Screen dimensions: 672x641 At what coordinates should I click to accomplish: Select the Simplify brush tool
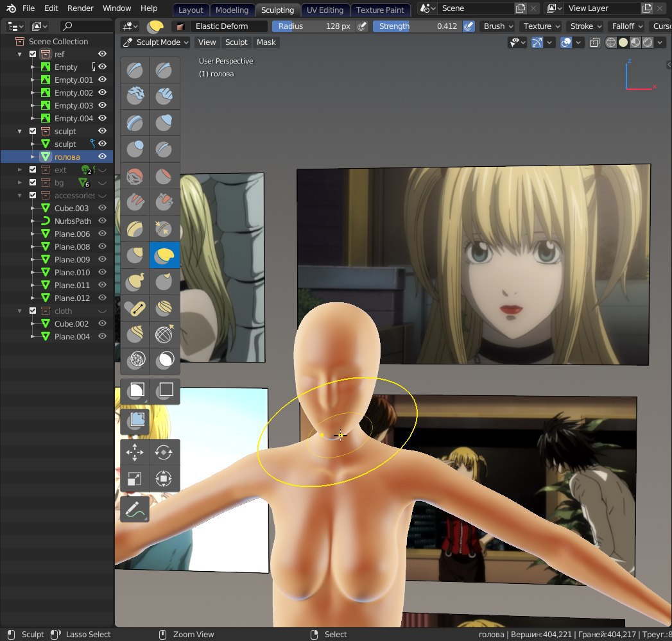[135, 361]
